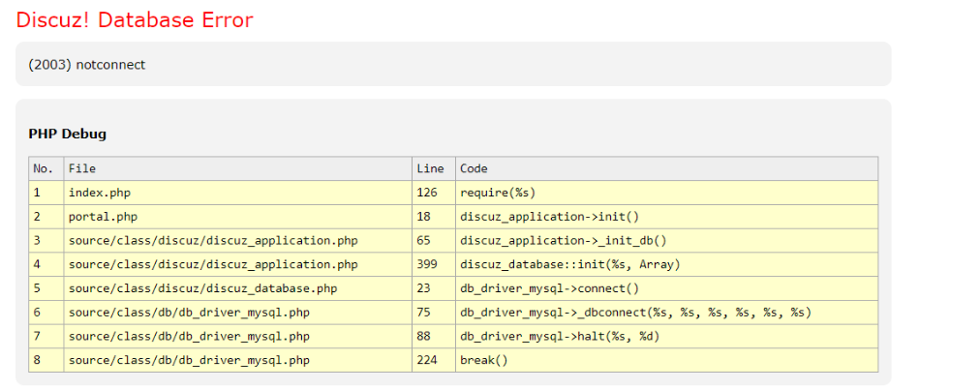This screenshot has height=390, width=980.
Task: Click the discuz_application->init() code cell
Action: point(550,217)
